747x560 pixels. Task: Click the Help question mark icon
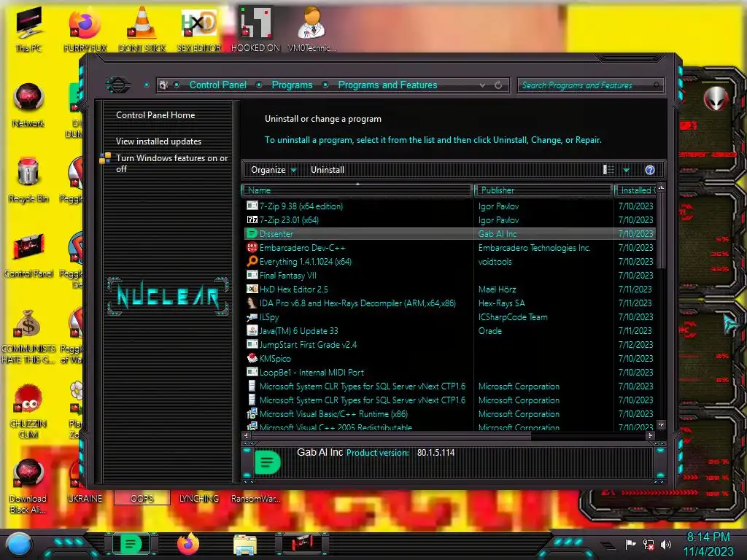pyautogui.click(x=649, y=170)
